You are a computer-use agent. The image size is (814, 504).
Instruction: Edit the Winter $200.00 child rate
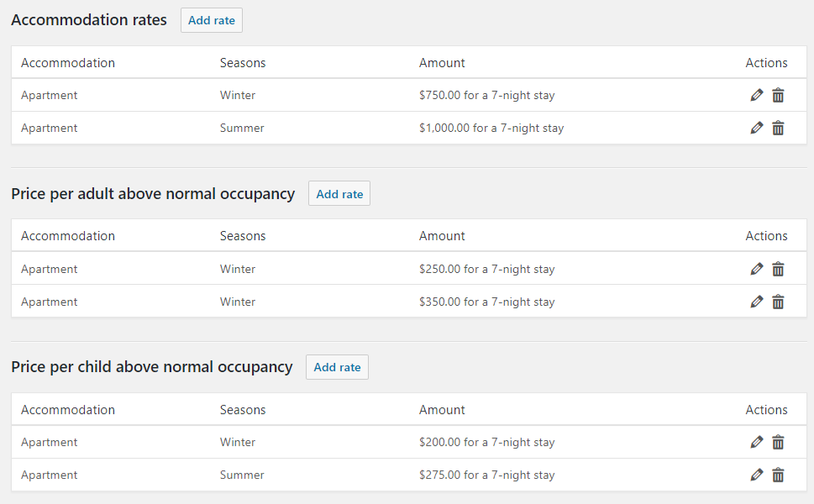click(x=756, y=442)
